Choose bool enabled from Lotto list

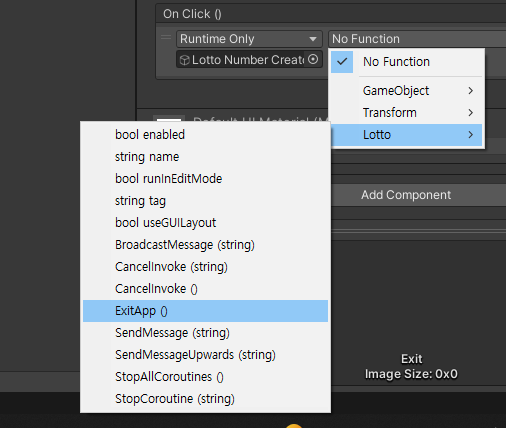point(205,135)
